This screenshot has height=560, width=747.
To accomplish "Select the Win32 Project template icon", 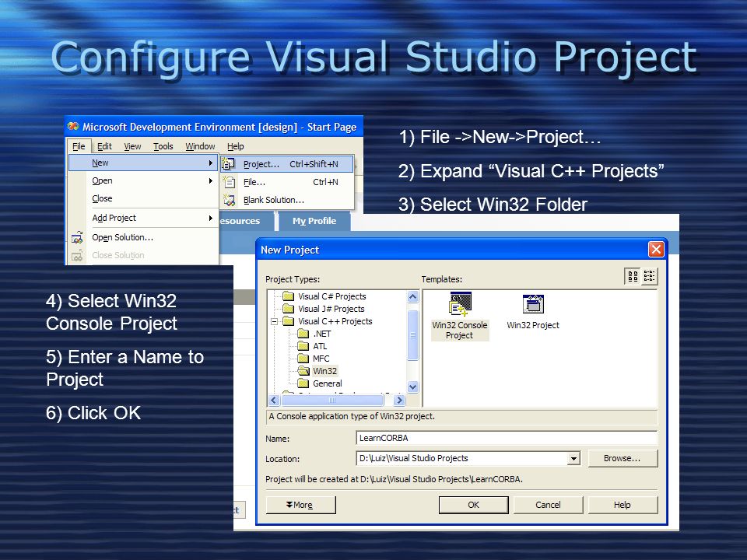I will click(x=533, y=304).
